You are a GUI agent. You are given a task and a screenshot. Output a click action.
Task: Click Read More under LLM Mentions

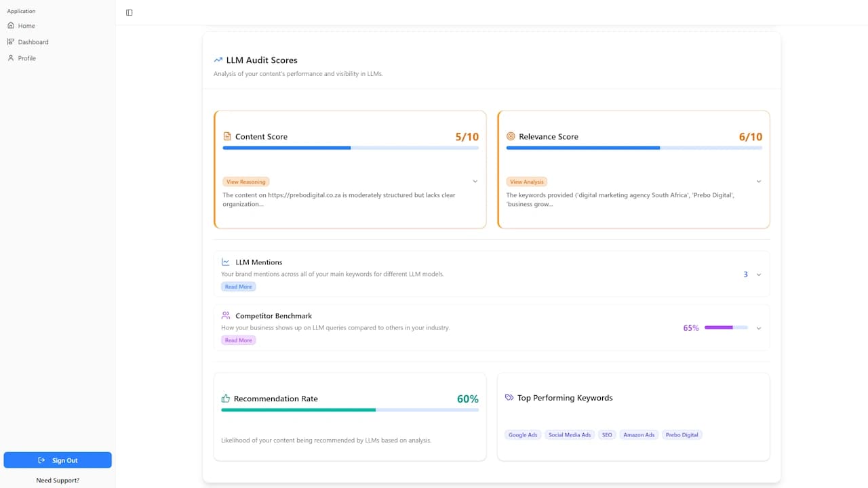[x=238, y=286]
